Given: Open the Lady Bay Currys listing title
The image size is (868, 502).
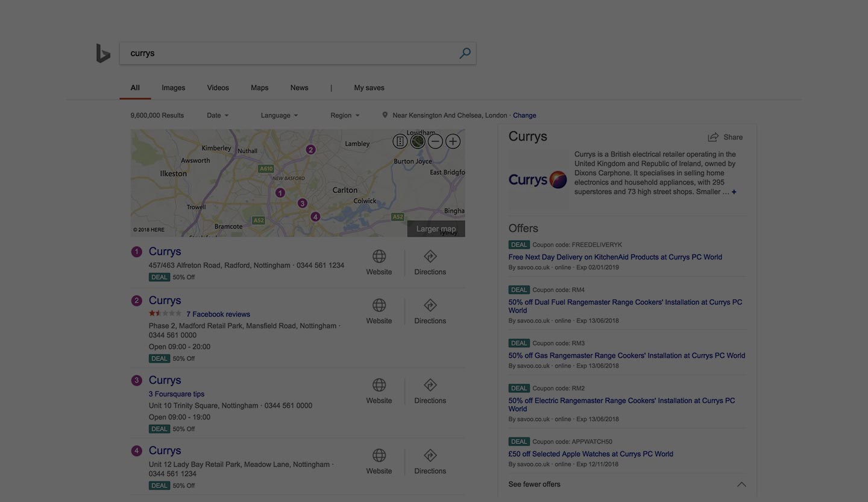Looking at the screenshot, I should point(165,451).
